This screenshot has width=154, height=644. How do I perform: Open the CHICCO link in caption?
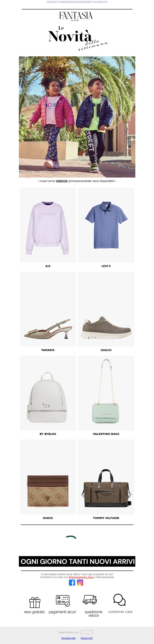tap(62, 181)
